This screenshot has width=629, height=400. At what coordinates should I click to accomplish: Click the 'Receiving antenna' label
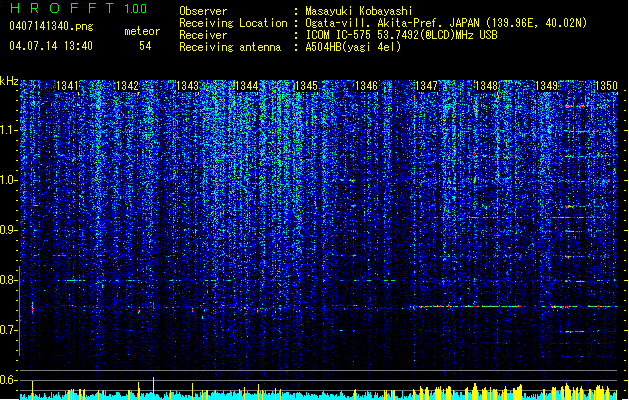click(230, 47)
